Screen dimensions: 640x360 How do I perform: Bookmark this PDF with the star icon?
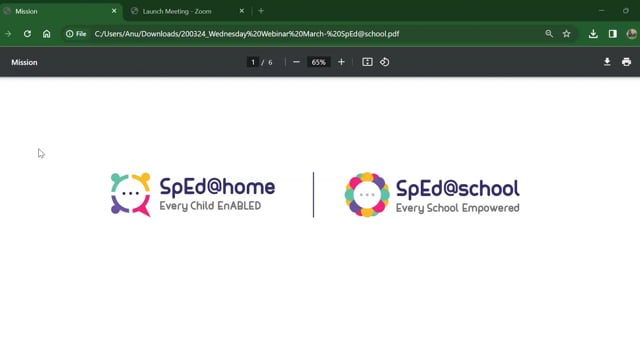click(x=567, y=34)
